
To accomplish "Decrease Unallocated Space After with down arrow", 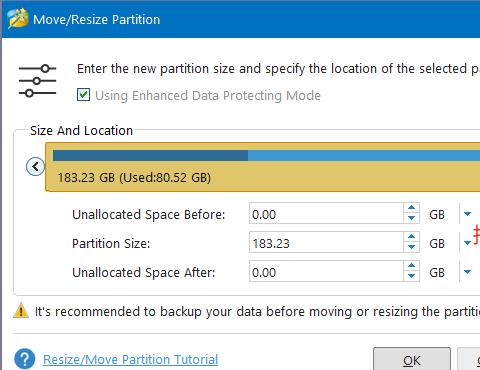I will click(x=411, y=276).
